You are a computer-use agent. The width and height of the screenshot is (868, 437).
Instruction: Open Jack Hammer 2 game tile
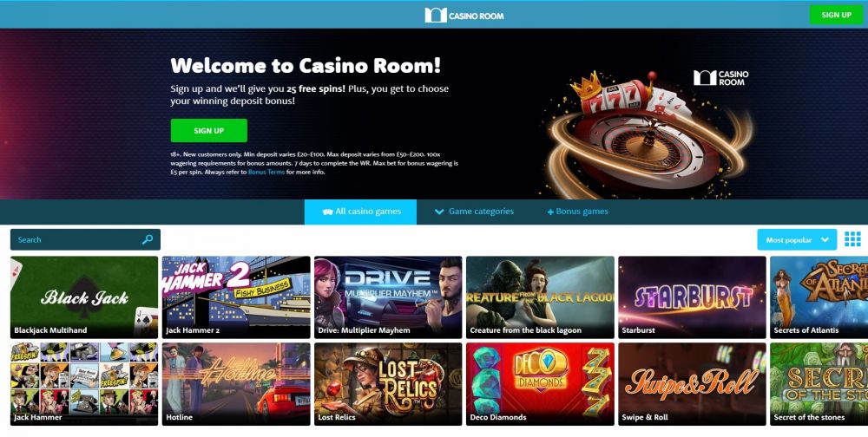click(236, 297)
